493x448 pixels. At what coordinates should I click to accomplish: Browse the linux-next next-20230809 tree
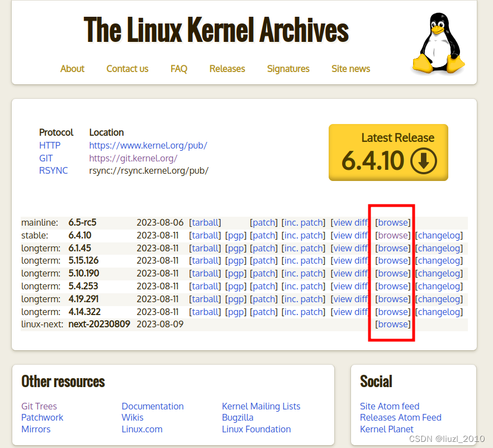[393, 324]
